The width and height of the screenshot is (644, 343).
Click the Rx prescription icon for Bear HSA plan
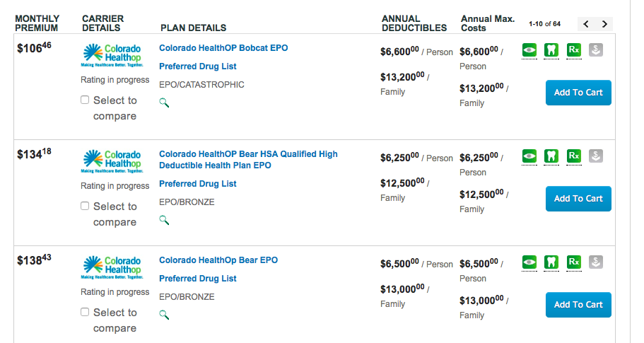574,156
